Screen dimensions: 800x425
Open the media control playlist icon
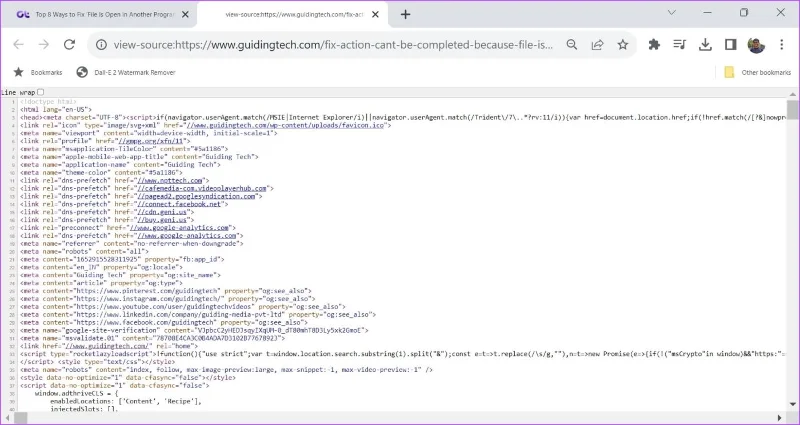point(679,45)
